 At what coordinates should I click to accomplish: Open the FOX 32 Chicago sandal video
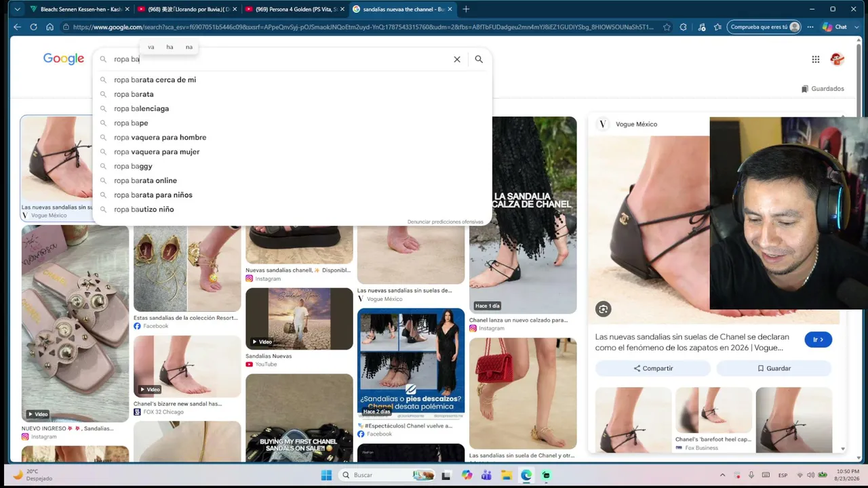(187, 366)
